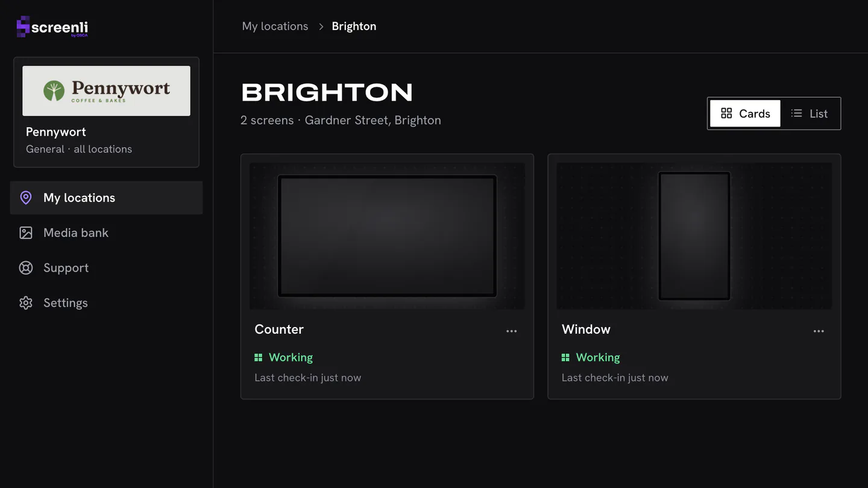Image resolution: width=868 pixels, height=488 pixels.
Task: Click the breadcrumb chevron separator
Action: 321,27
